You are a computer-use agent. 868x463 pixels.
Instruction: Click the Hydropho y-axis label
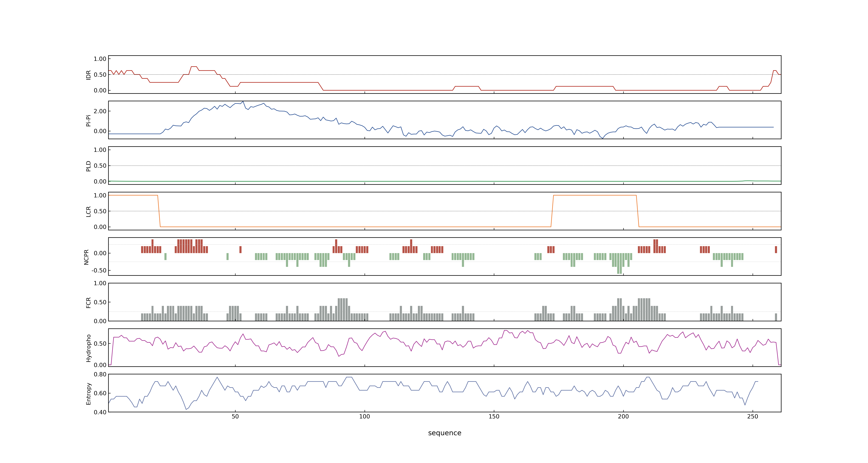[88, 348]
